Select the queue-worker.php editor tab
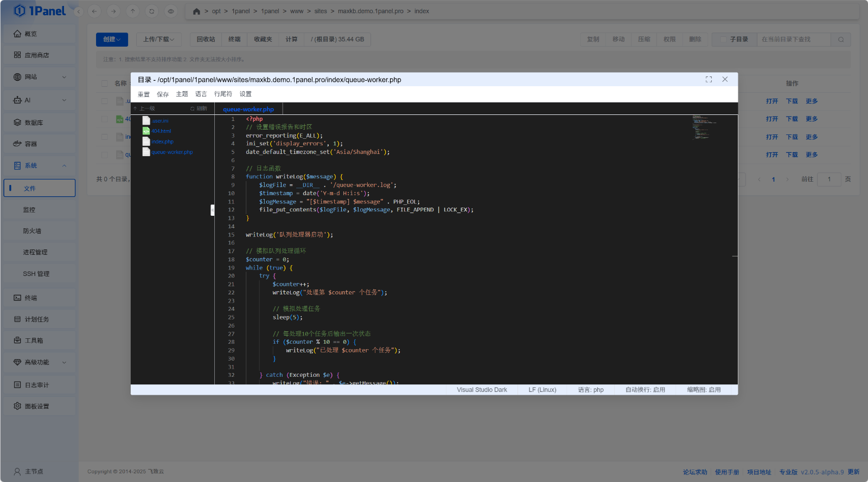Image resolution: width=868 pixels, height=482 pixels. (x=248, y=109)
